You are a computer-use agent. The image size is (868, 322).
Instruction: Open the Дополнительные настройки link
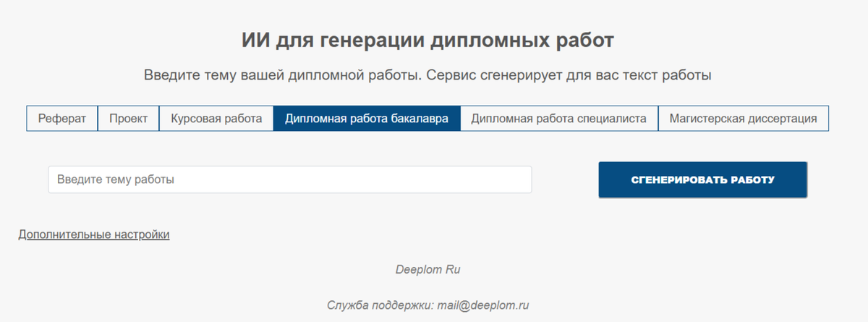[94, 234]
